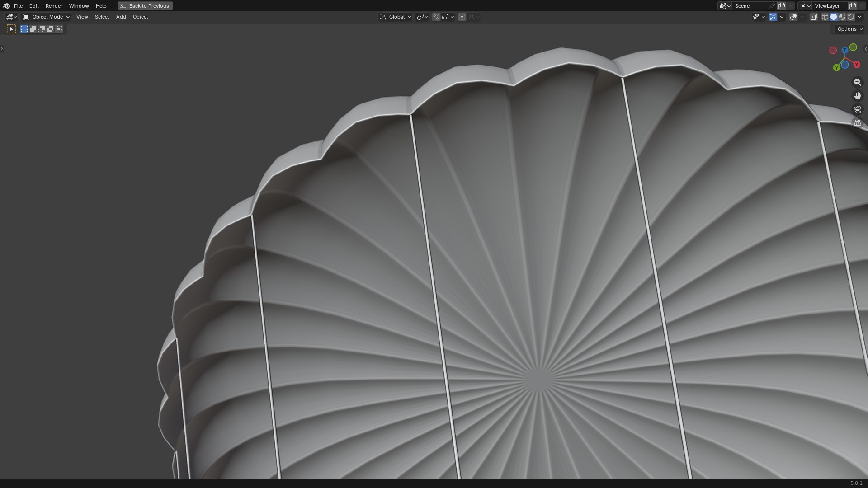
Task: Toggle viewport overlays
Action: [x=793, y=17]
